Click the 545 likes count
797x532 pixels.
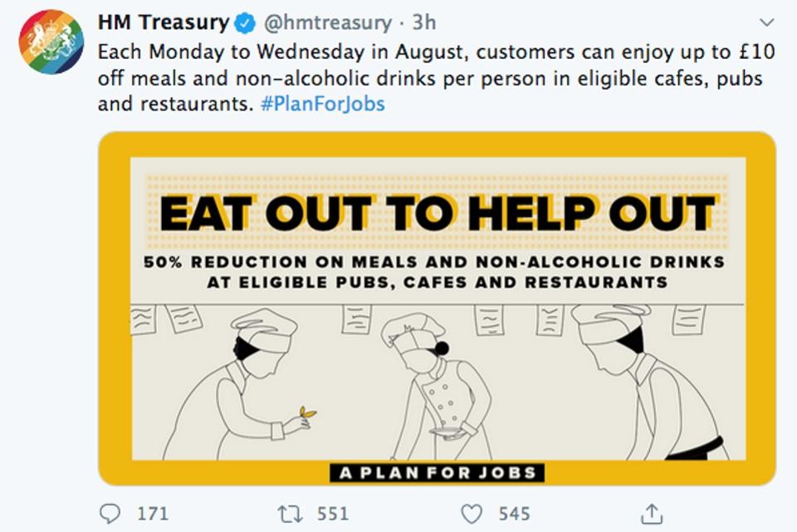click(x=514, y=514)
